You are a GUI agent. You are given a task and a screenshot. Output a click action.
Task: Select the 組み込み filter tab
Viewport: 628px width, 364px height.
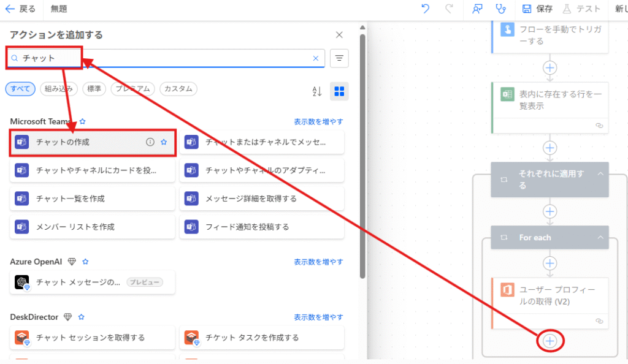point(58,89)
